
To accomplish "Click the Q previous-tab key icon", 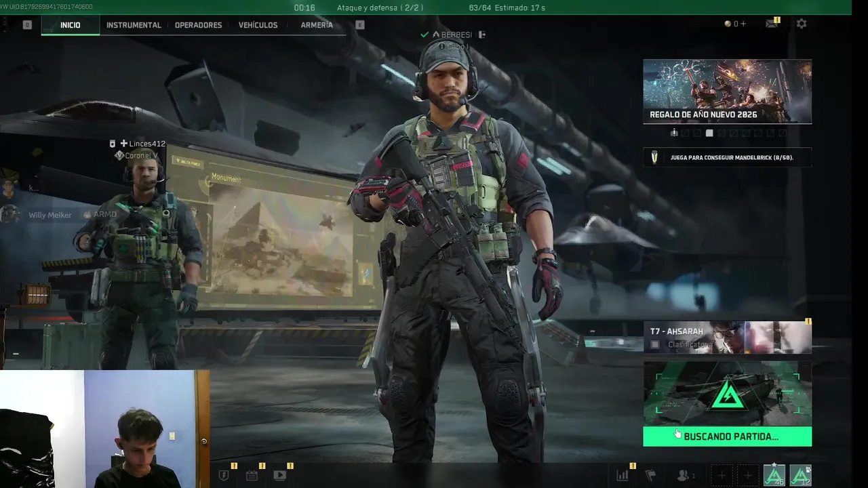I will tap(27, 24).
